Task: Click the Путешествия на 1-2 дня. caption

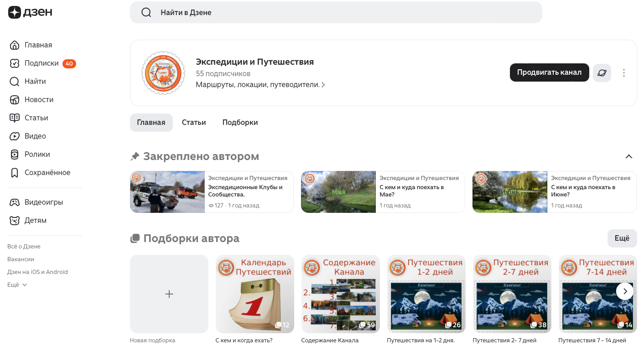Action: pyautogui.click(x=421, y=340)
